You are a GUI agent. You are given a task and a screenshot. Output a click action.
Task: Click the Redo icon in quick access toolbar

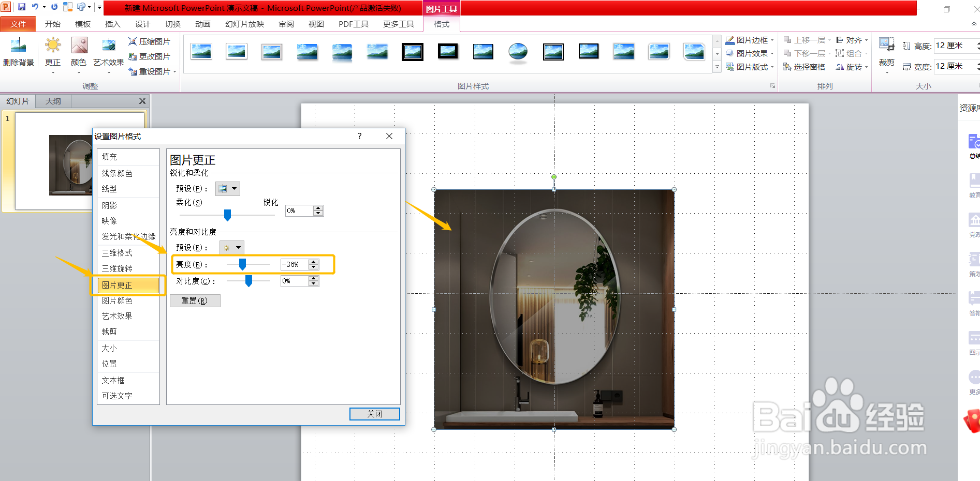(x=54, y=7)
